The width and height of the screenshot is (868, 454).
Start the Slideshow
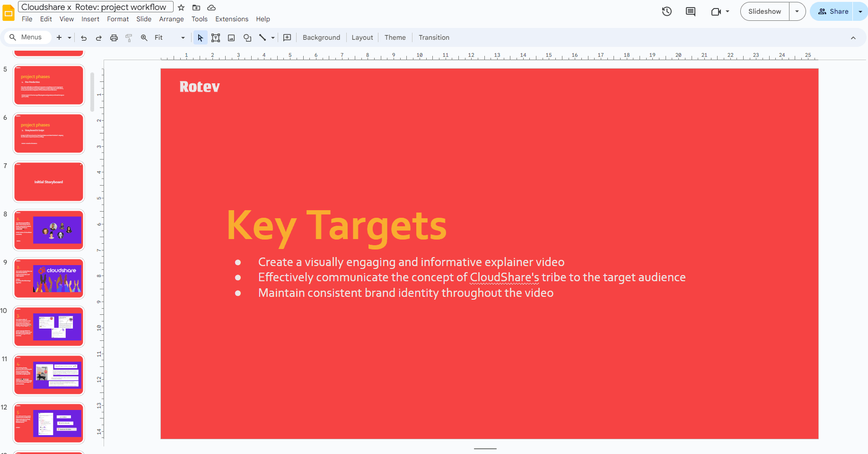click(x=764, y=11)
